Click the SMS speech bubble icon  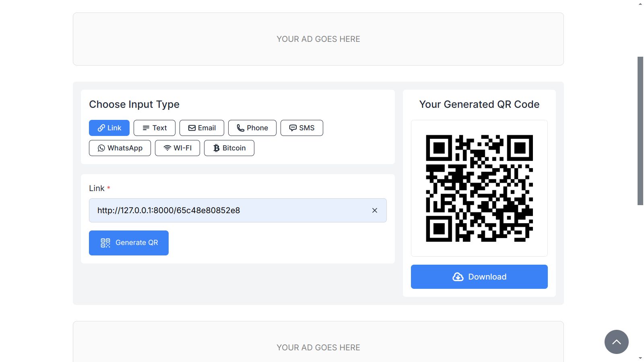click(293, 128)
